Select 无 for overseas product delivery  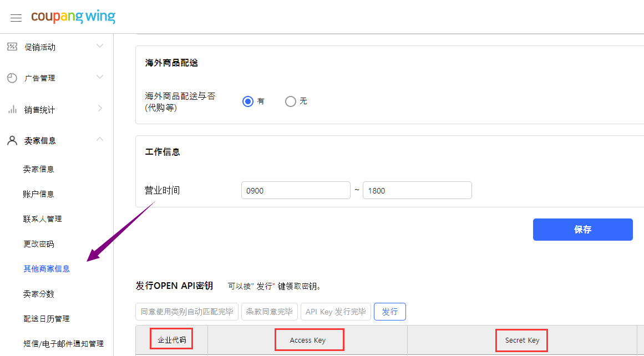(290, 101)
